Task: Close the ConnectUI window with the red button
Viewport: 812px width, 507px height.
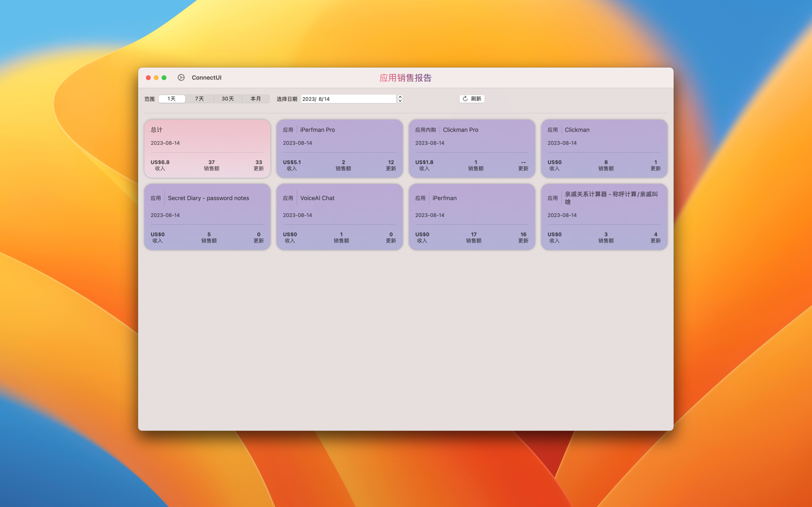Action: pos(148,77)
